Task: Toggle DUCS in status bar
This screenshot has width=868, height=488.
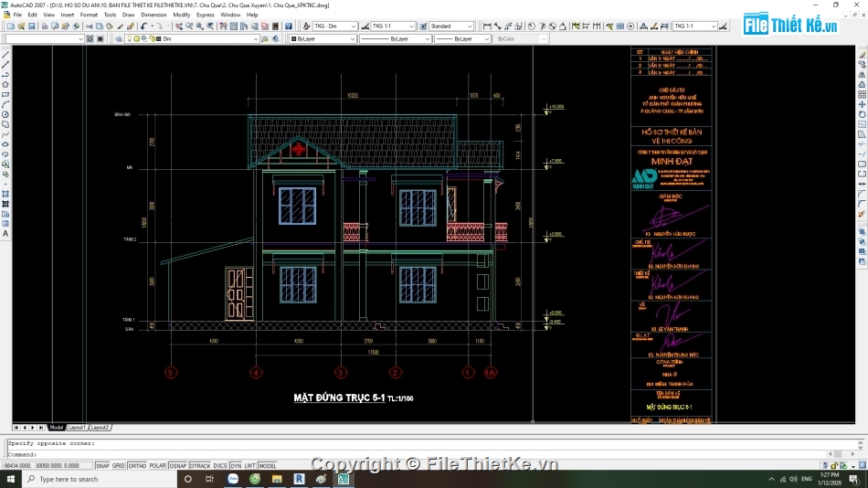Action: pyautogui.click(x=220, y=466)
